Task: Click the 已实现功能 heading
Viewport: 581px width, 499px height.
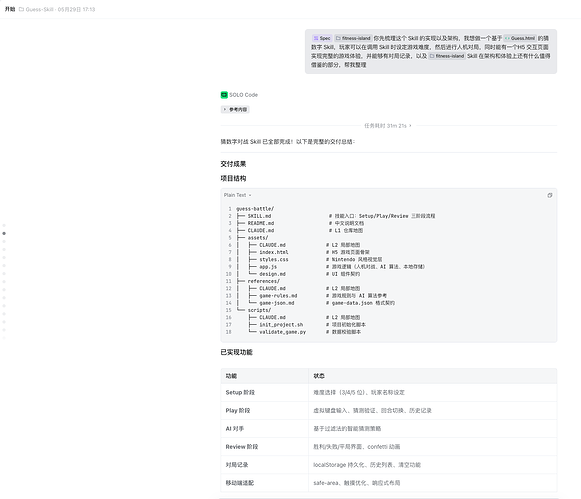Action: tap(236, 352)
